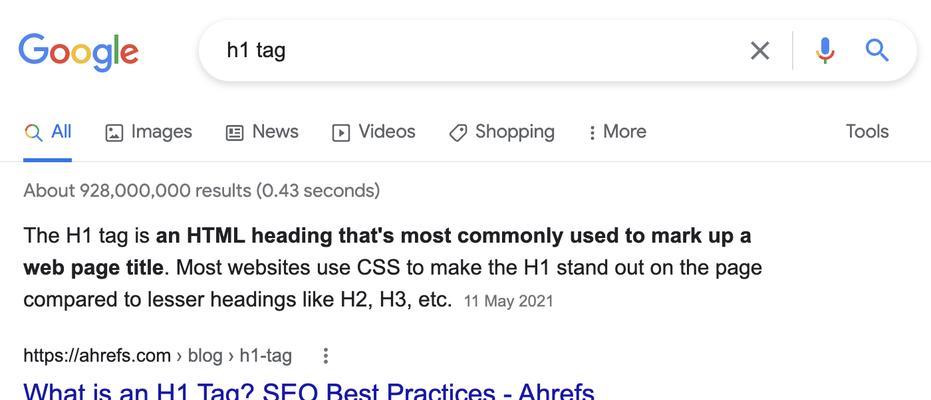
Task: Click the featured snippet text about H1 tag
Action: tap(392, 268)
